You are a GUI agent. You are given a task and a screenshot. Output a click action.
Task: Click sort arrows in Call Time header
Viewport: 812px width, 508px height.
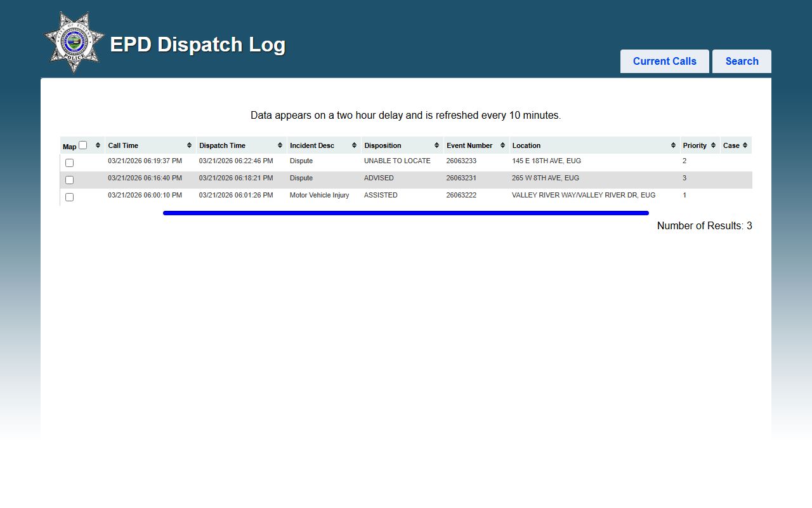189,145
